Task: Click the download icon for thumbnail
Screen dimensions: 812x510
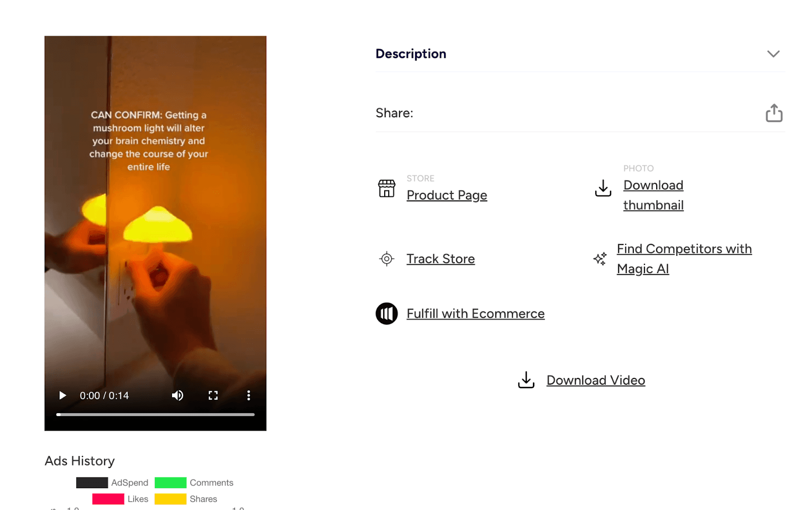Action: pyautogui.click(x=603, y=188)
